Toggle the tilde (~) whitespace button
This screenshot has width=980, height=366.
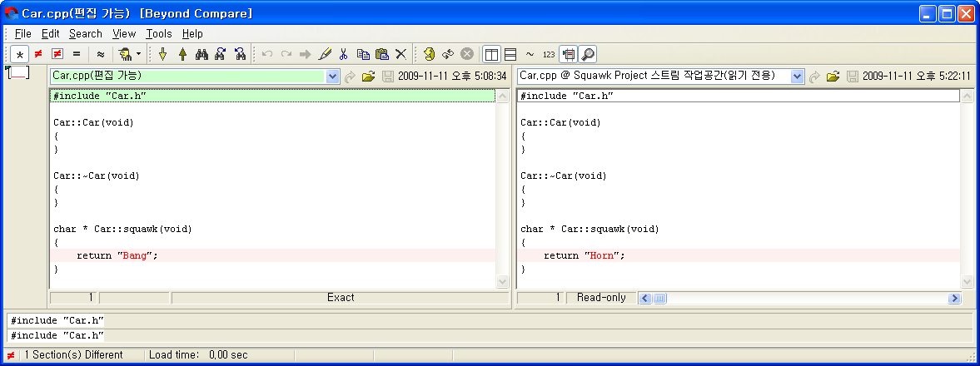(x=530, y=54)
